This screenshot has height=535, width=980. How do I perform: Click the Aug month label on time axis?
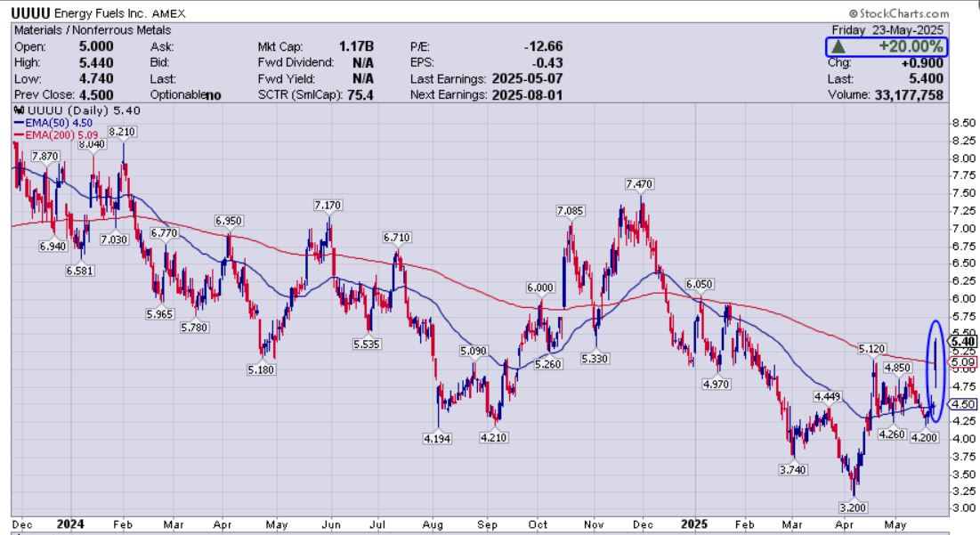click(433, 525)
